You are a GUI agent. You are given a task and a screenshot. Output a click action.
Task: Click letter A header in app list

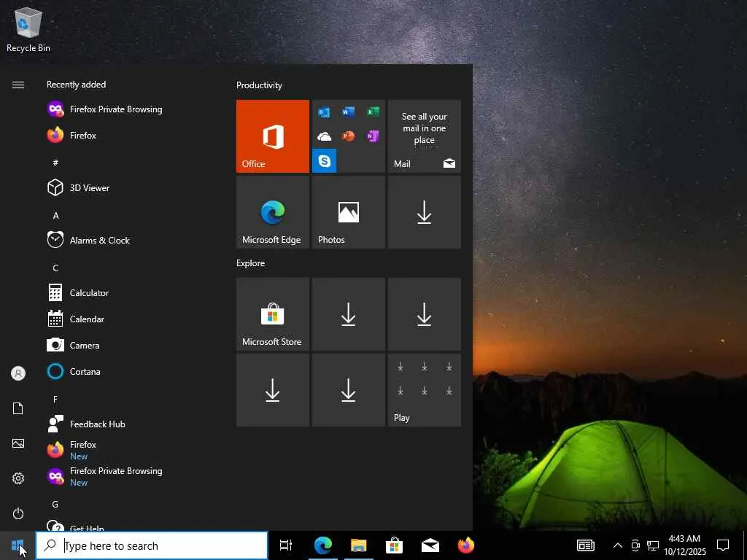tap(55, 216)
